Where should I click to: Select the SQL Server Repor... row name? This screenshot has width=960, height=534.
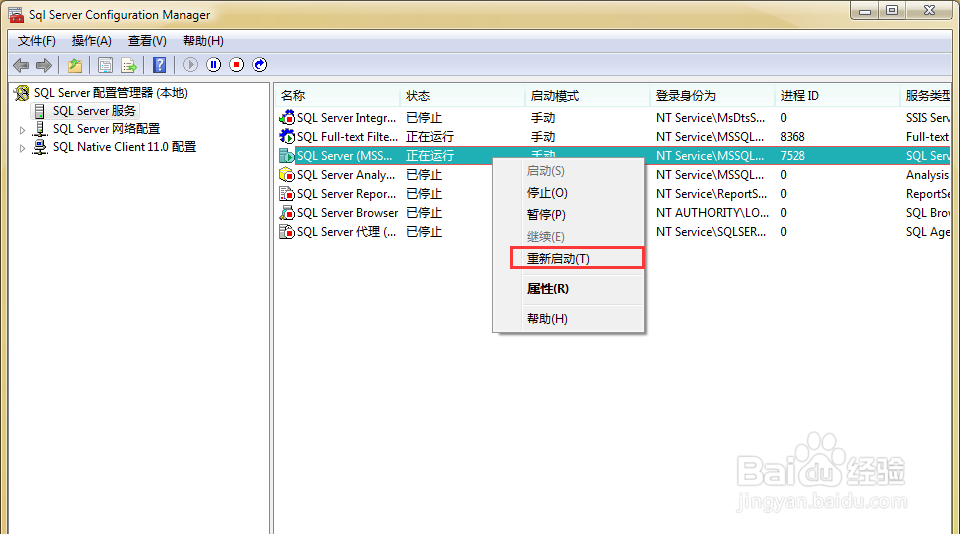click(346, 194)
